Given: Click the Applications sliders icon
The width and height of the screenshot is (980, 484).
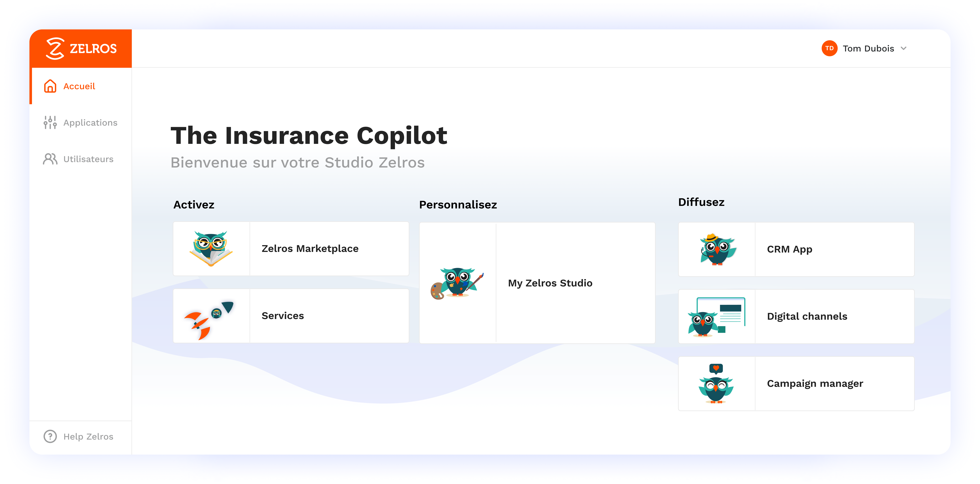Looking at the screenshot, I should point(50,122).
